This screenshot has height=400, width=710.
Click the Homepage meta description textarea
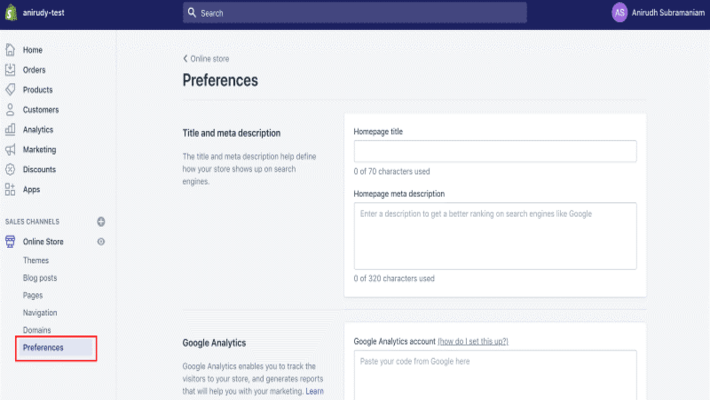(x=495, y=235)
